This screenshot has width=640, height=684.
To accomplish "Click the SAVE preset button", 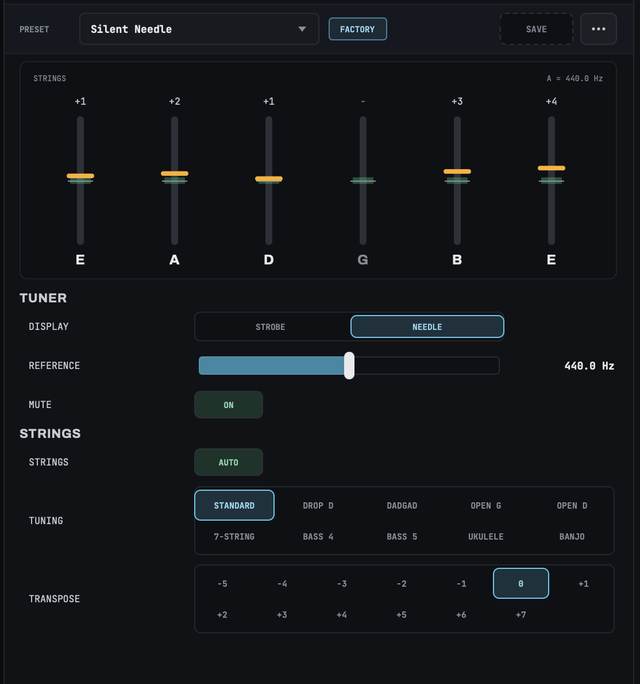I will click(x=536, y=29).
